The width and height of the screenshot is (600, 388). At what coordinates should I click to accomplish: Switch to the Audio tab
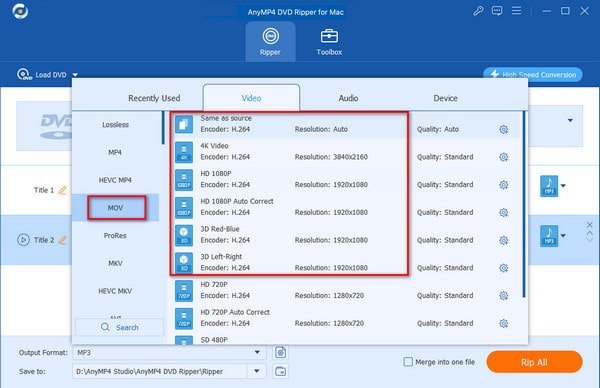tap(348, 98)
